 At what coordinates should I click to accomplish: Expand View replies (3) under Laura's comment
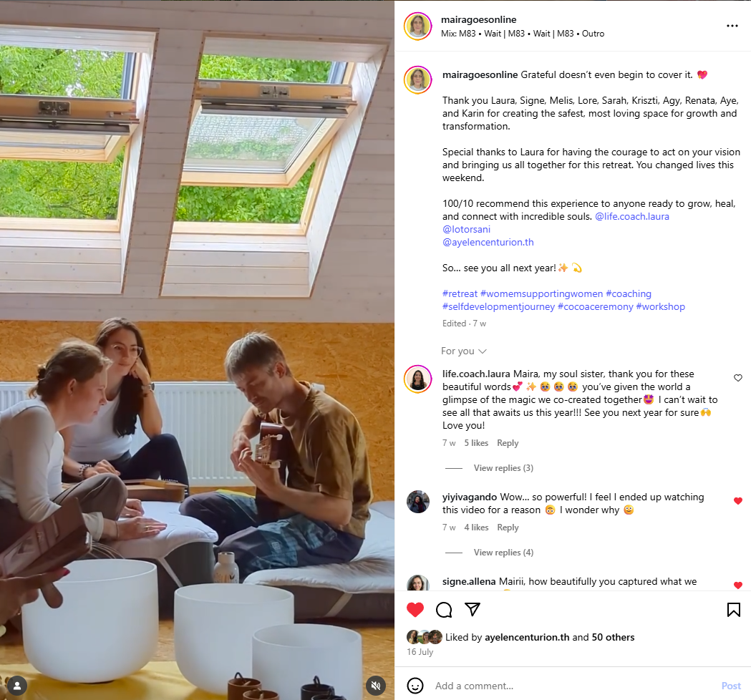[503, 468]
